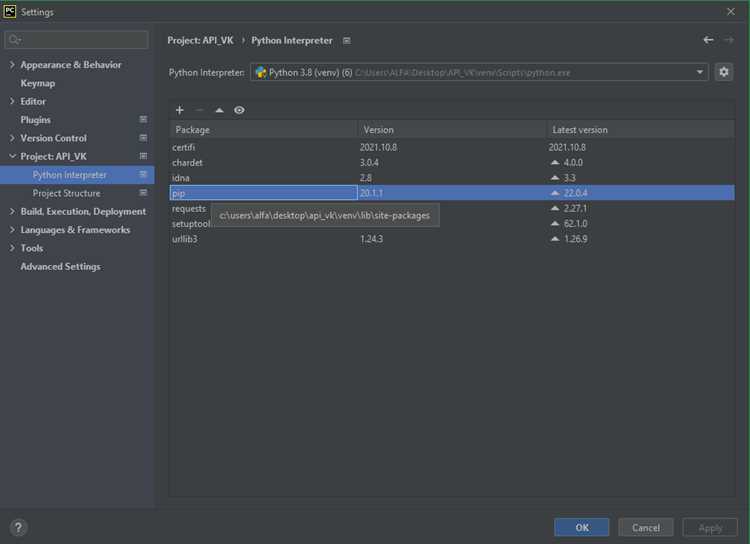Click the icon beside Python Interpreter breadcrumb
The width and height of the screenshot is (750, 544).
click(347, 41)
